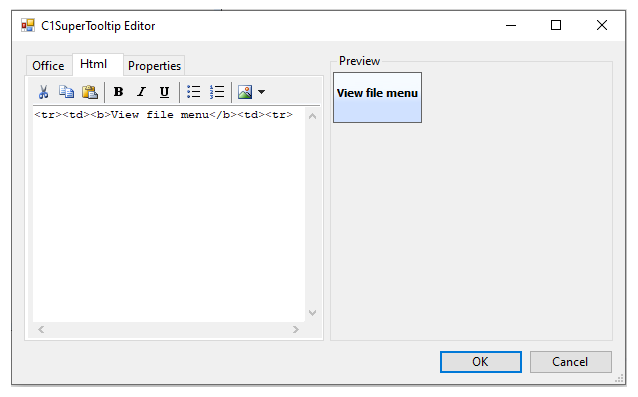Toggle Bold formatting button

(x=118, y=92)
